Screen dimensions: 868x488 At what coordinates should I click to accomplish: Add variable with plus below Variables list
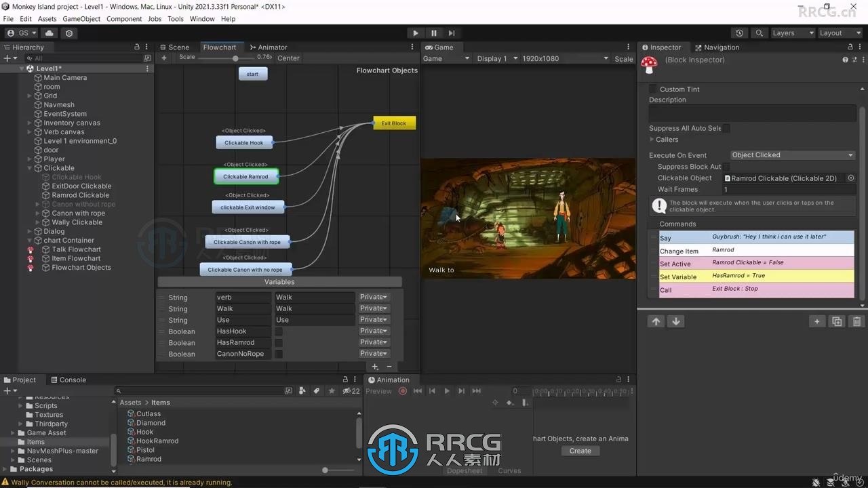click(x=375, y=367)
